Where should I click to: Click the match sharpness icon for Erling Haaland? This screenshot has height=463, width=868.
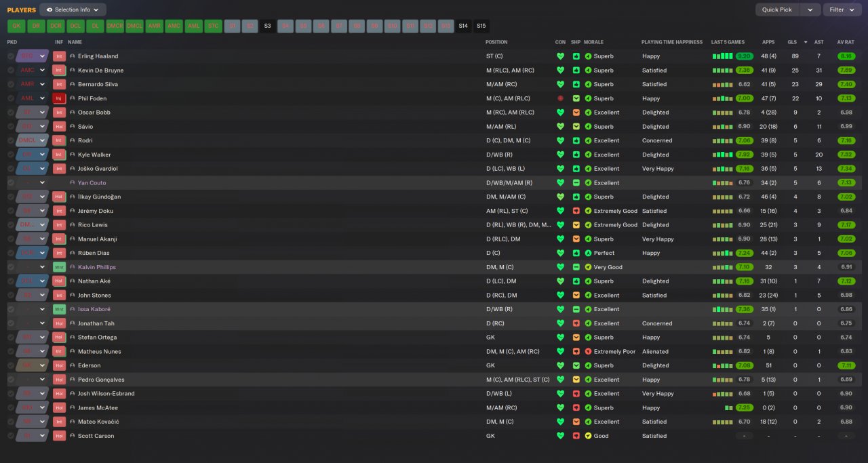576,56
